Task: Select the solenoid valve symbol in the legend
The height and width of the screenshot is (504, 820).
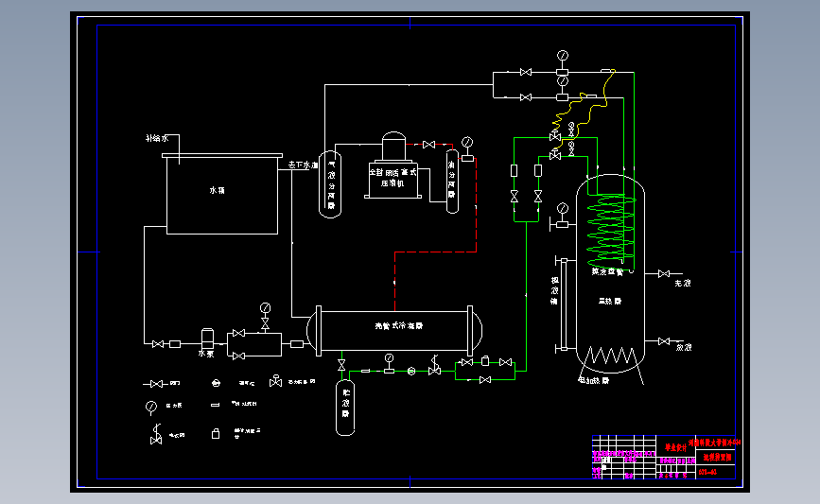Action: pyautogui.click(x=156, y=435)
